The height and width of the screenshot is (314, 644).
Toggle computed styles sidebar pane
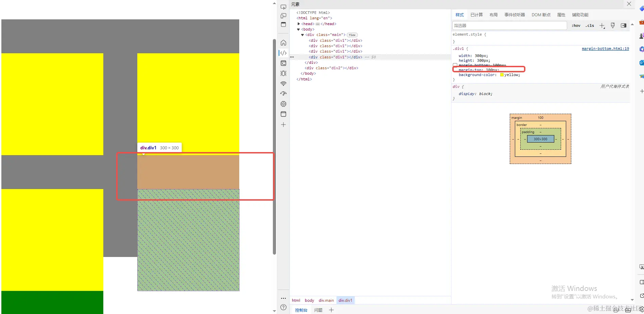coord(624,25)
